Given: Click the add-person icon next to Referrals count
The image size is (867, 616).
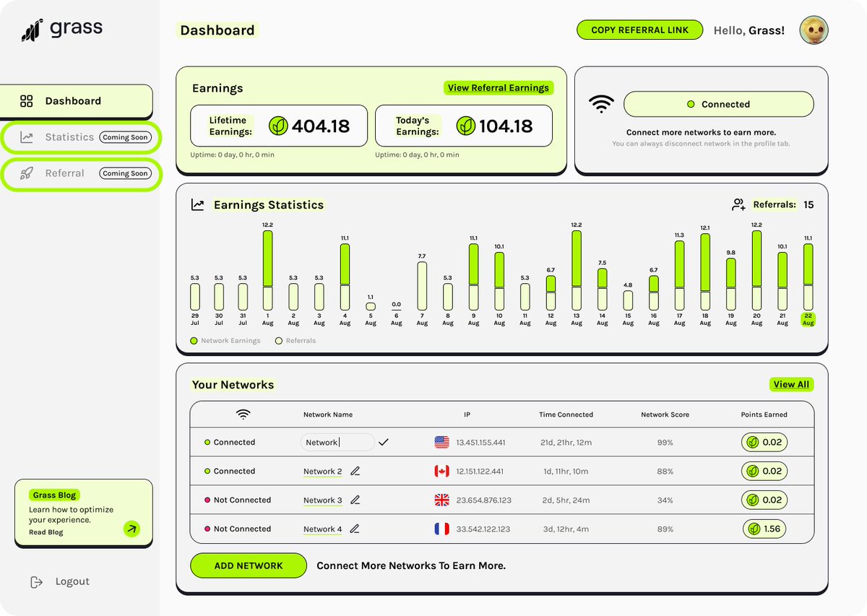Looking at the screenshot, I should click(738, 204).
